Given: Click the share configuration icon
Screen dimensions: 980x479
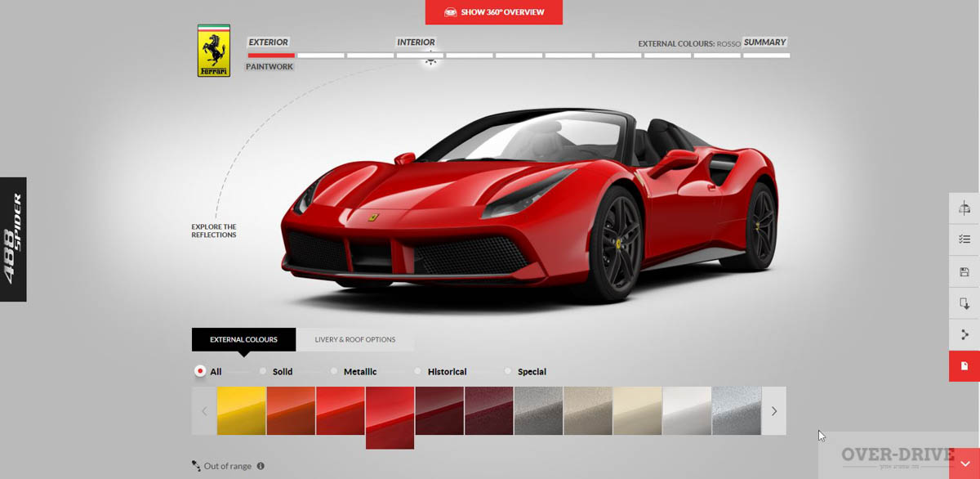Looking at the screenshot, I should coord(964,334).
